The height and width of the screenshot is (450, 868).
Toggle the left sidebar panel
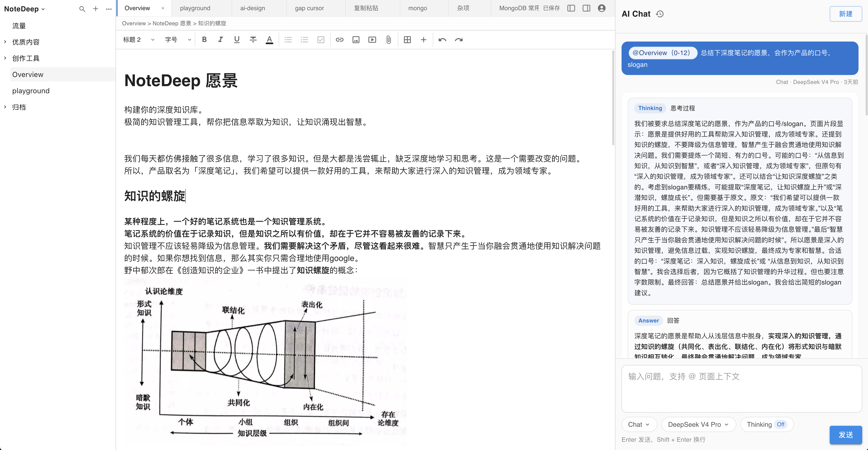(571, 8)
